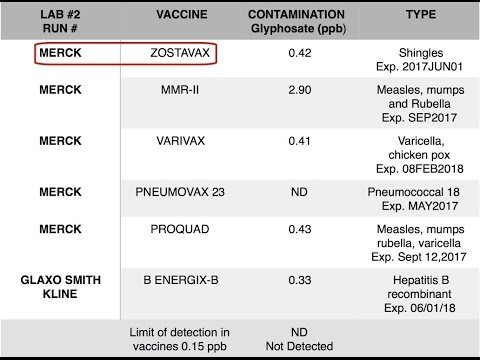Select the 2.90 contamination value
The image size is (480, 360).
point(300,90)
